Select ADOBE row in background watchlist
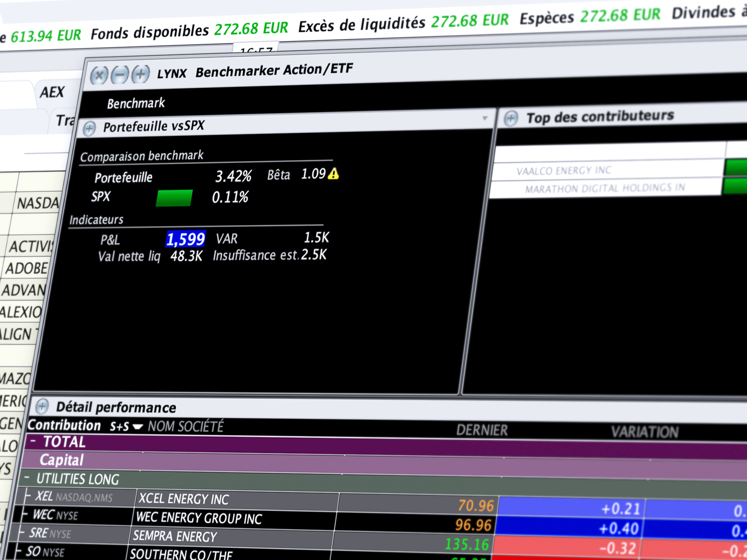The width and height of the screenshot is (747, 560). (x=27, y=268)
